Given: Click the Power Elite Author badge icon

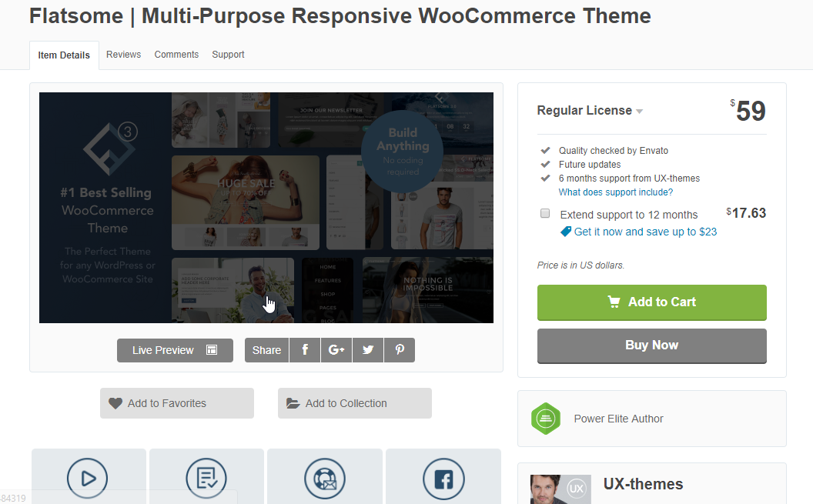Looking at the screenshot, I should [545, 419].
